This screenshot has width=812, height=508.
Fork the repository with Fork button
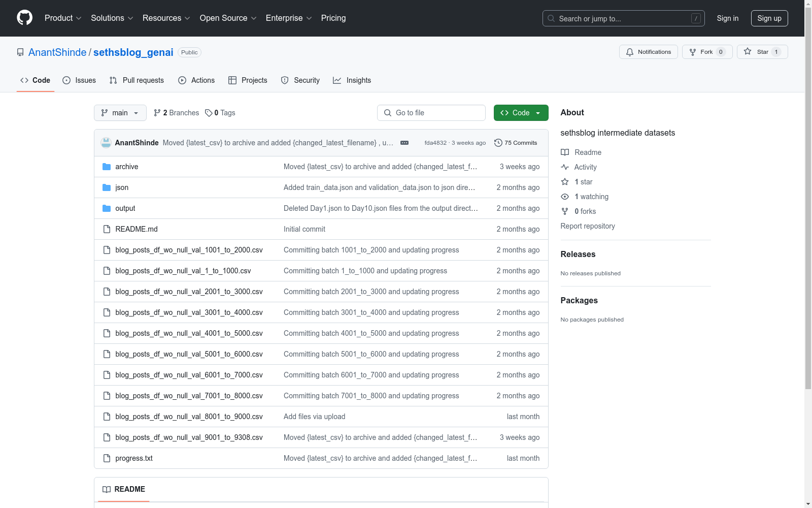tap(707, 52)
